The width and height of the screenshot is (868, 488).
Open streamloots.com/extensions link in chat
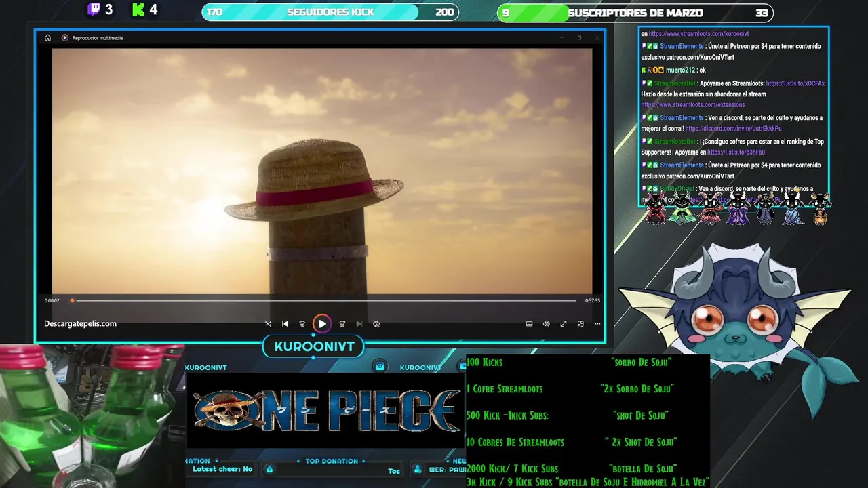(693, 105)
